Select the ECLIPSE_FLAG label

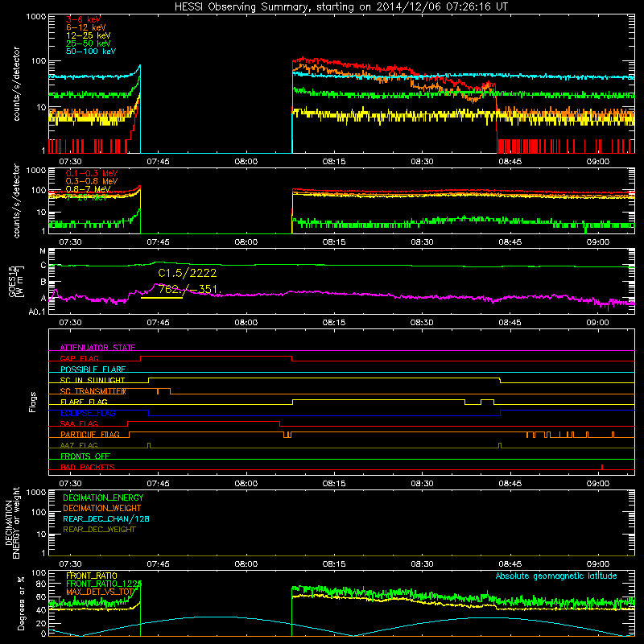coord(88,413)
